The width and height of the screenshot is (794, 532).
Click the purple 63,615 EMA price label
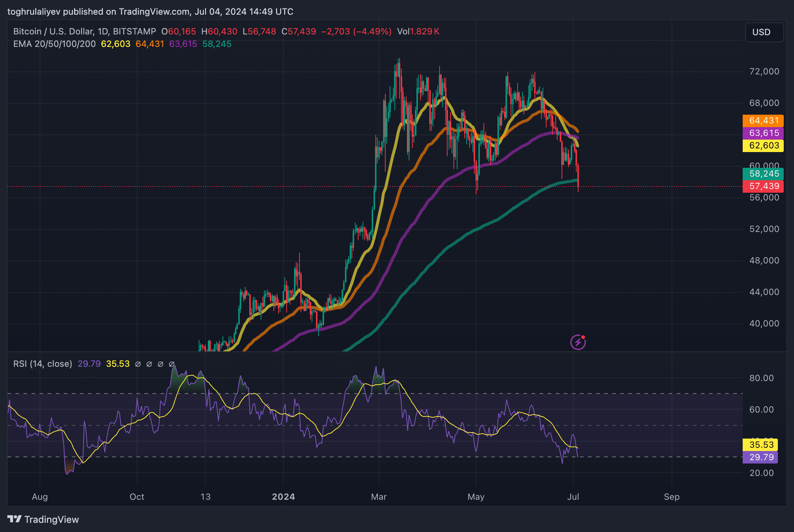pos(764,133)
